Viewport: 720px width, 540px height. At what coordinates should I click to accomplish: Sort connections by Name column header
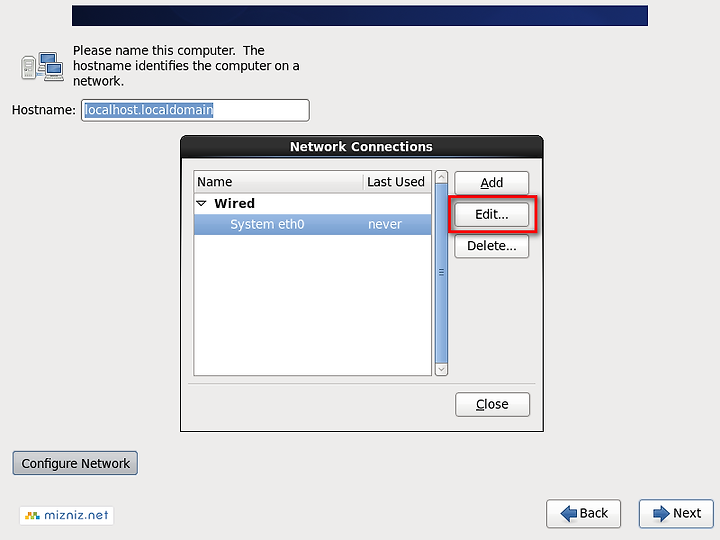click(x=278, y=182)
